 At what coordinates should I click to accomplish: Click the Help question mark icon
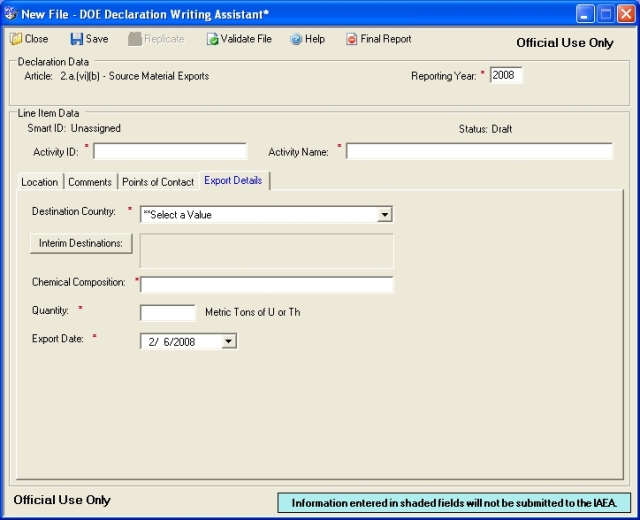coord(296,39)
